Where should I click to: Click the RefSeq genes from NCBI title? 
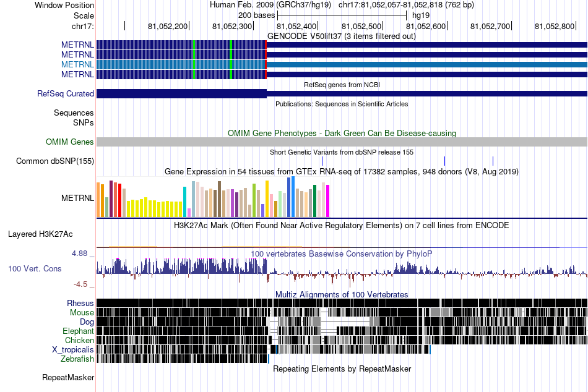[x=342, y=85]
